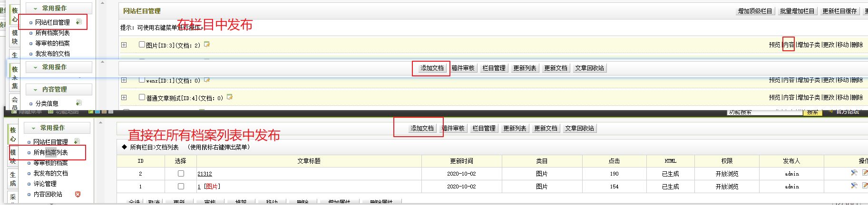
Task: Click 内容 link in the 图片[ID:3] row
Action: [x=789, y=45]
